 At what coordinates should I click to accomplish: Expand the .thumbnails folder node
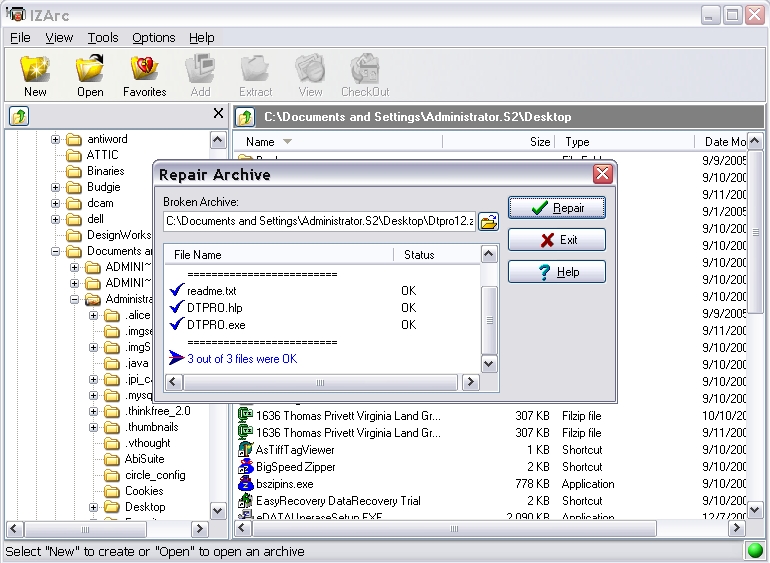tap(93, 427)
